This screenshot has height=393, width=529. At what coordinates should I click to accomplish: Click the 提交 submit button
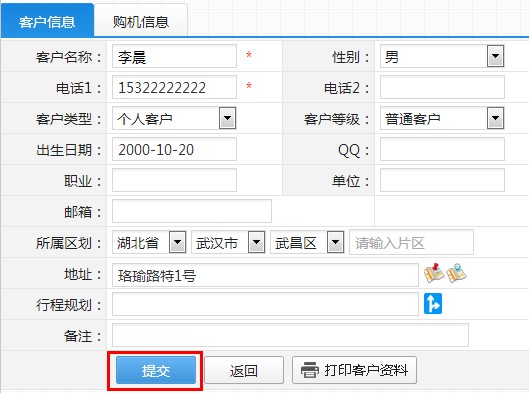click(x=156, y=370)
